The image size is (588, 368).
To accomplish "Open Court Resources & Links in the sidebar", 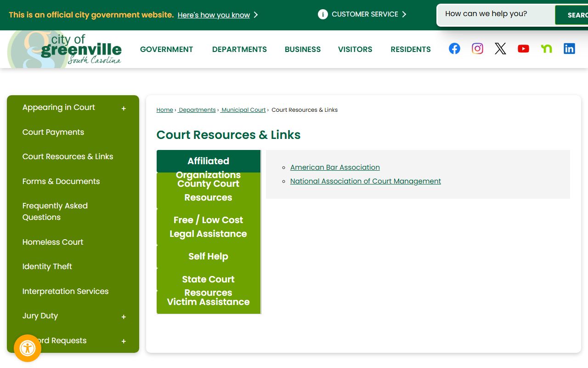I will [68, 156].
